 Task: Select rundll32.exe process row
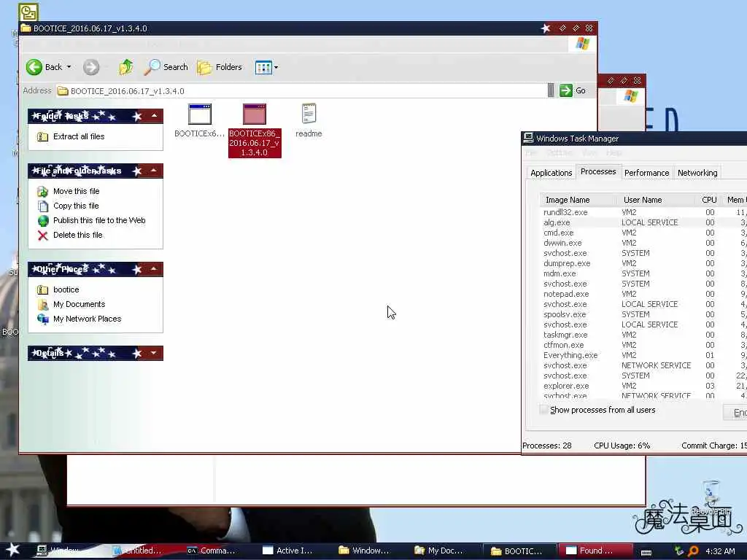click(643, 212)
